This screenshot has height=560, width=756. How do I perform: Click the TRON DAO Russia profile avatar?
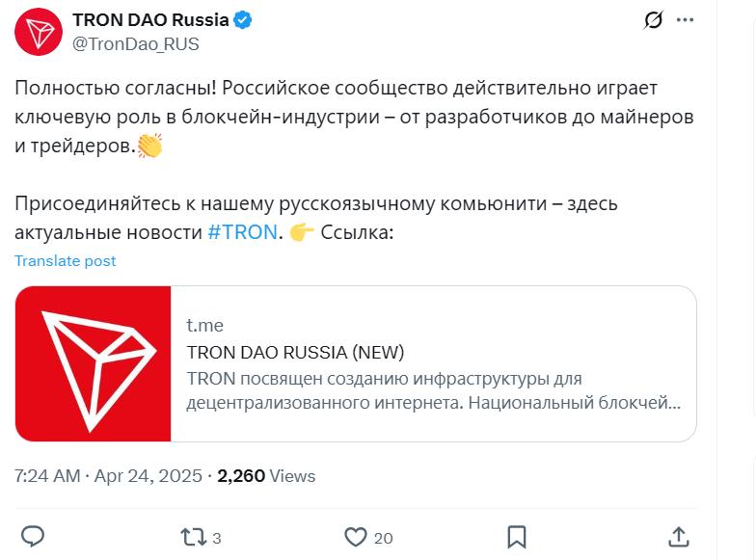pos(39,32)
